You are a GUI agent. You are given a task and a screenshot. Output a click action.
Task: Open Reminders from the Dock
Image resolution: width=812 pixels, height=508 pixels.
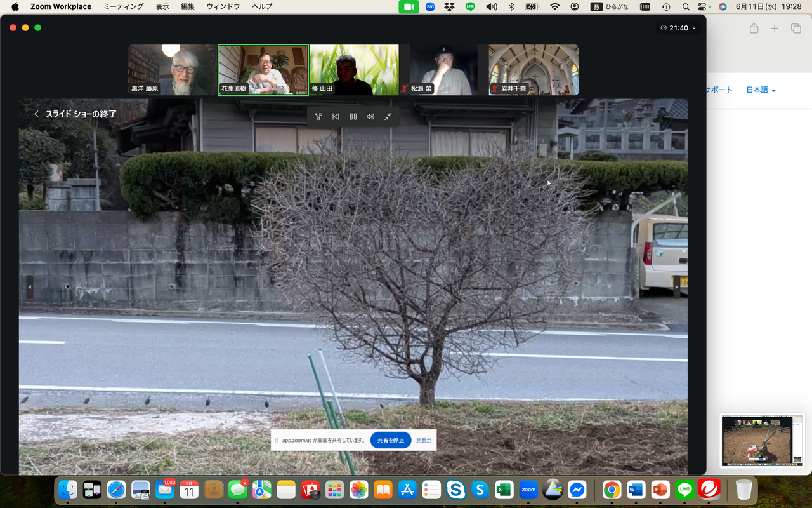431,490
